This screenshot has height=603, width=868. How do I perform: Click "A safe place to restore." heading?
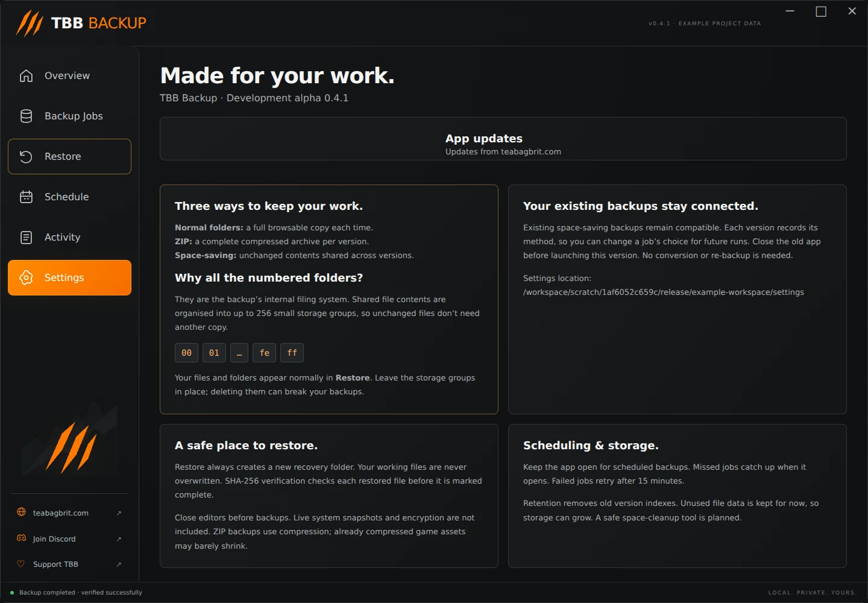tap(246, 446)
